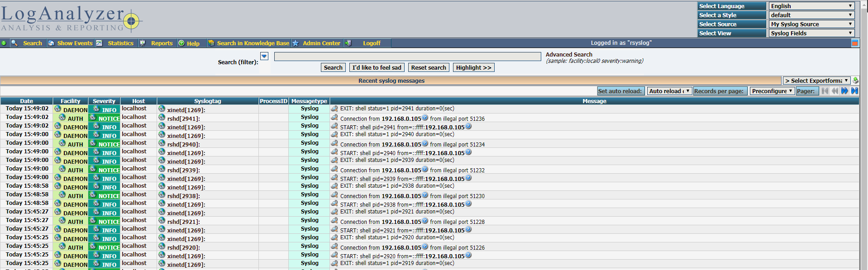Click the facility icon next to AUTH in rshd[2920] row
This screenshot has width=868, height=270.
[62, 246]
